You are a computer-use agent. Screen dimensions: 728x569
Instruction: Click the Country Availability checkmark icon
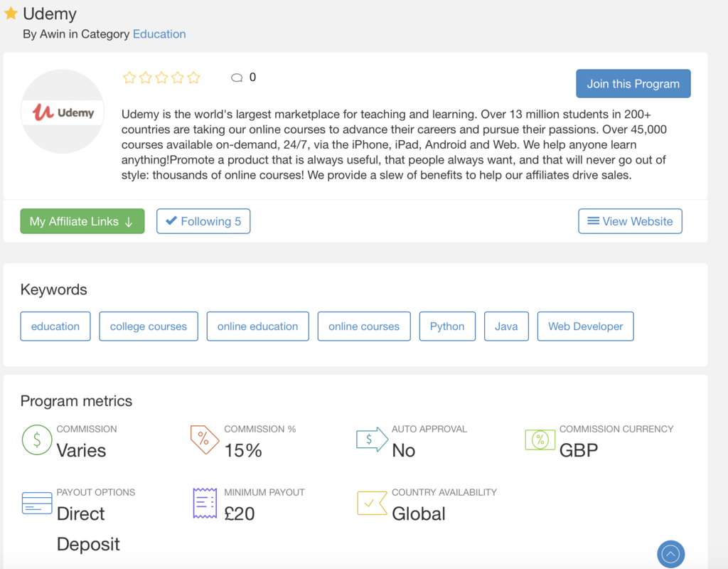(x=372, y=503)
